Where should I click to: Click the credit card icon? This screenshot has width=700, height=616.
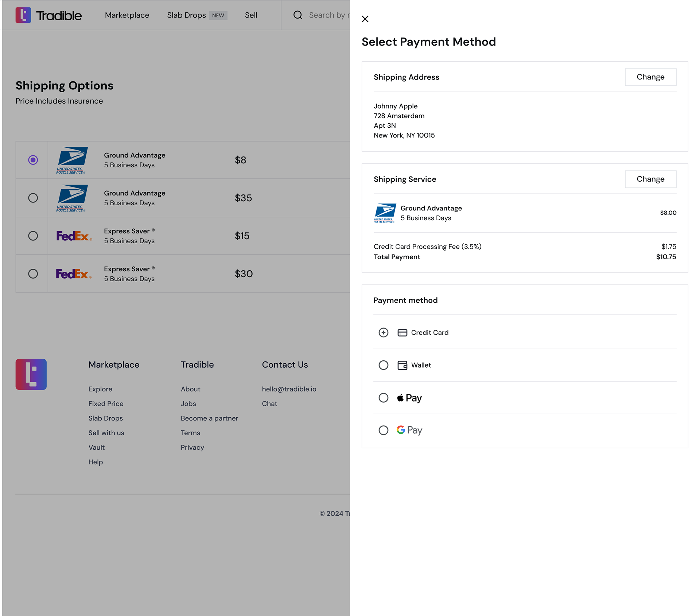click(x=402, y=333)
